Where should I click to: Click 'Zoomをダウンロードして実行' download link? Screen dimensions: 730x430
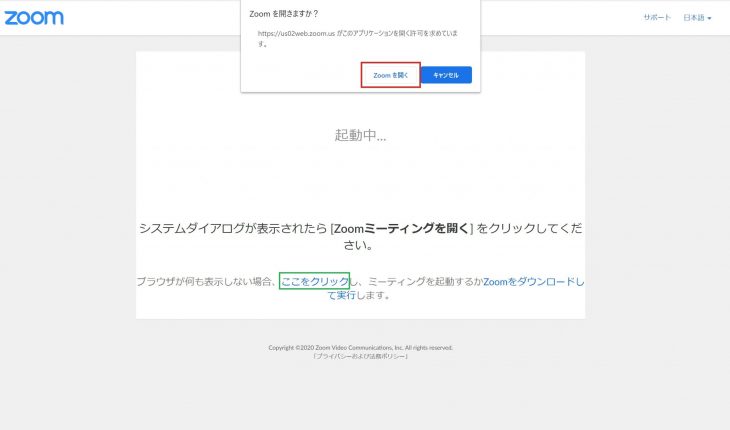(x=532, y=282)
